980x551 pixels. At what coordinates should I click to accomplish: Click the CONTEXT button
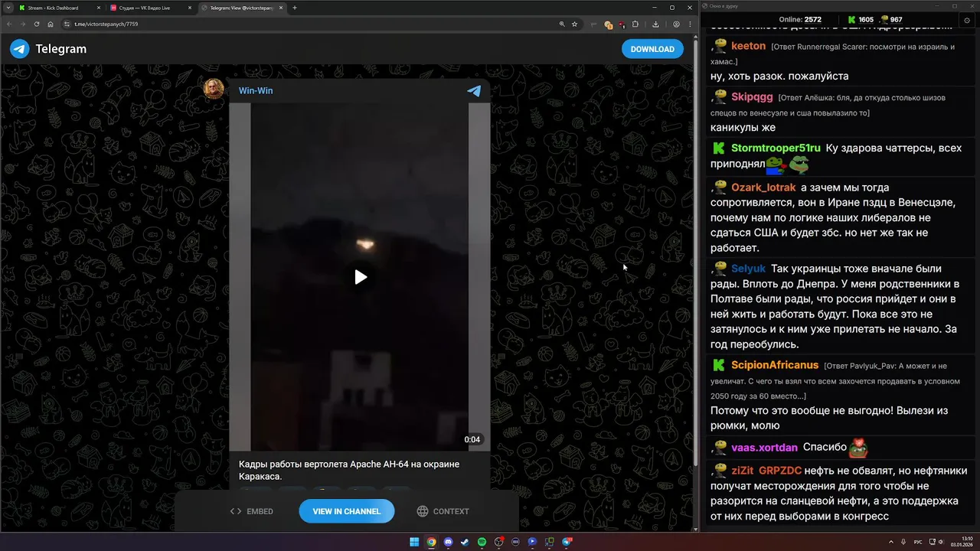point(443,511)
